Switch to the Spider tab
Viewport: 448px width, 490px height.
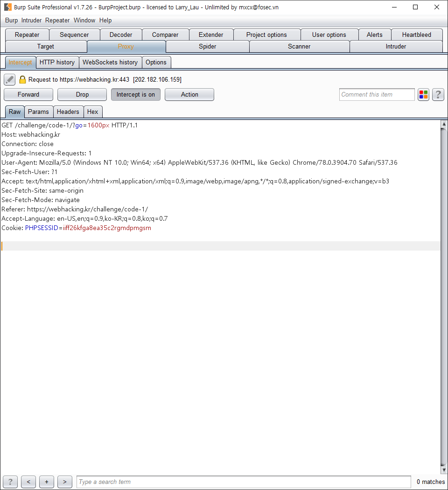(x=208, y=47)
